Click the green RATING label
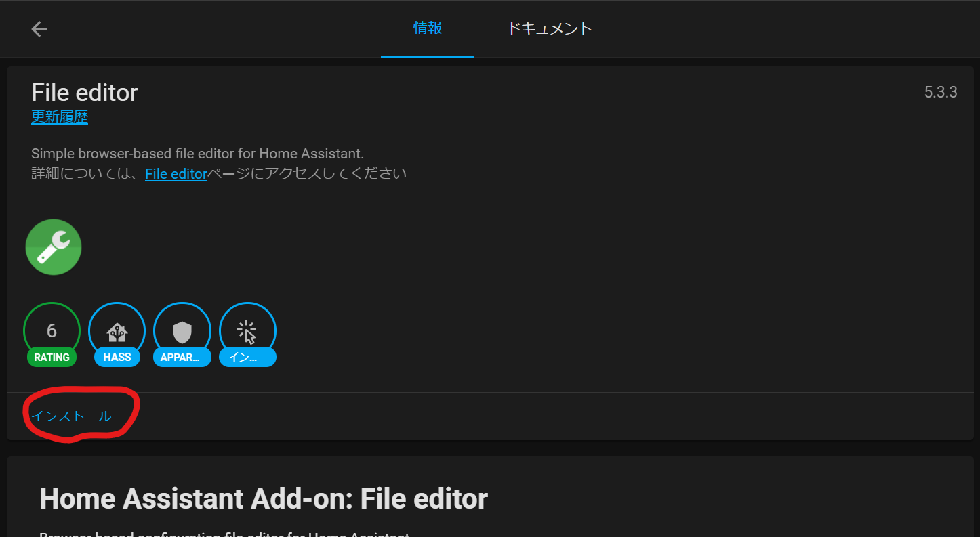 pos(52,357)
